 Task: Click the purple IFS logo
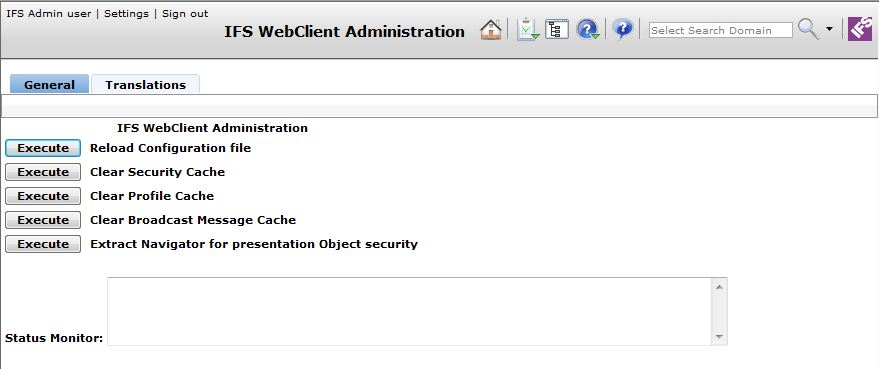860,29
